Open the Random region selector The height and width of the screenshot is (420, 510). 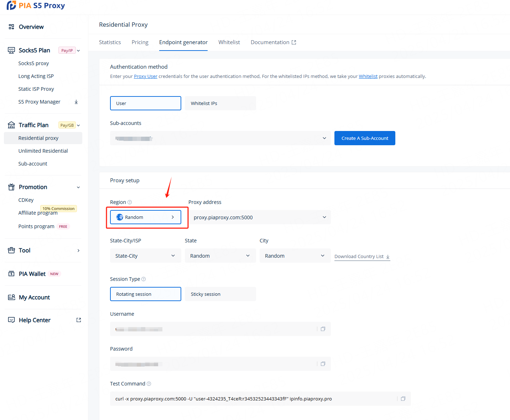(x=145, y=217)
